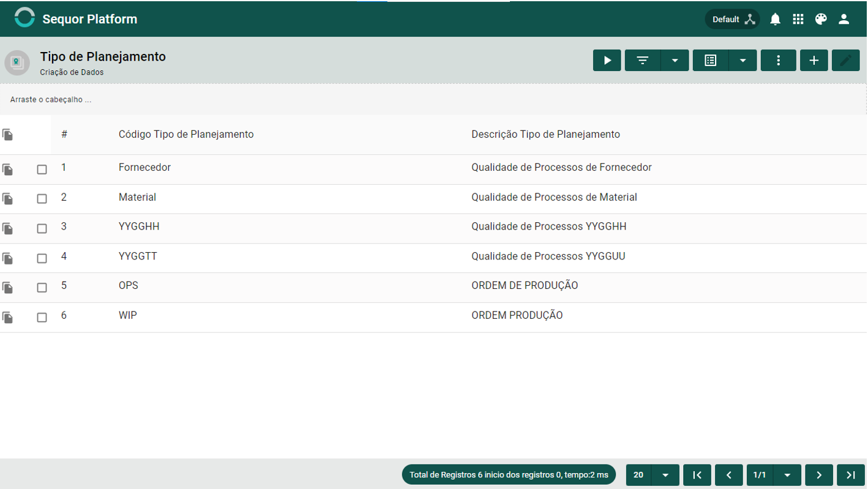Open the three-dot more options menu
Image resolution: width=868 pixels, height=489 pixels.
pyautogui.click(x=779, y=61)
